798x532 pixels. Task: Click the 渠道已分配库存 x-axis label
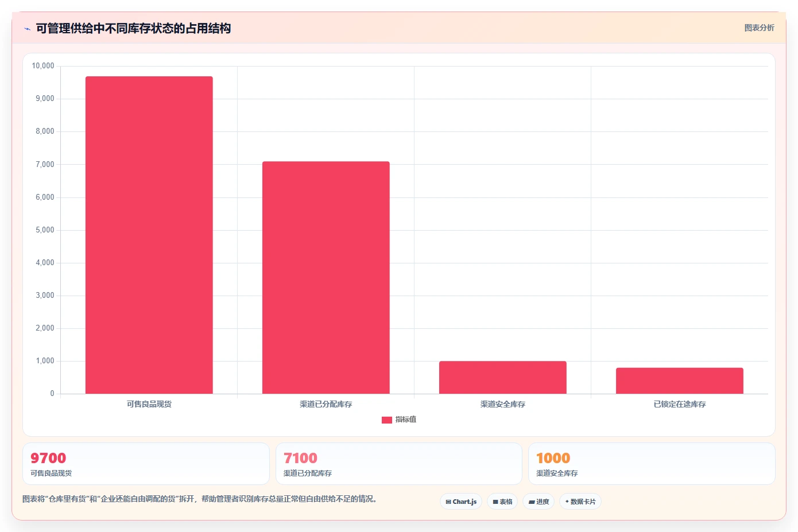click(x=326, y=404)
